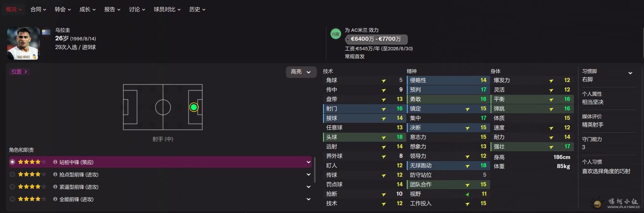Click the player portrait photo
644x213 pixels.
23,43
